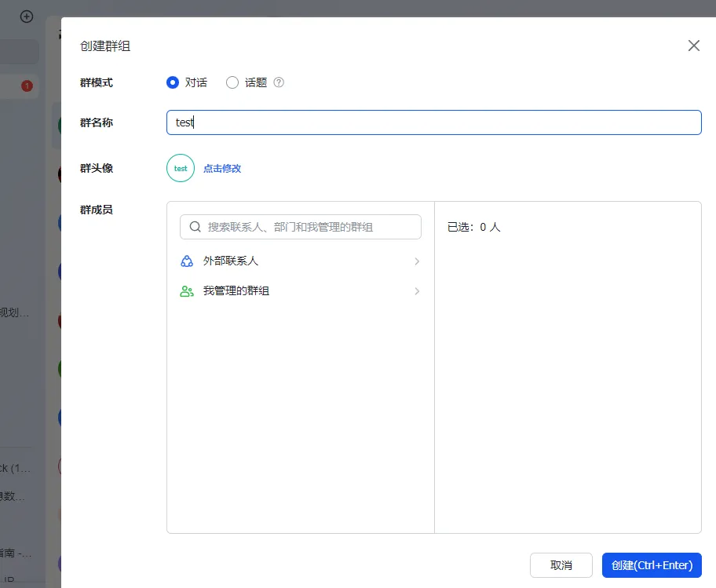Click the blue 外部联系人 contacts icon

point(187,260)
